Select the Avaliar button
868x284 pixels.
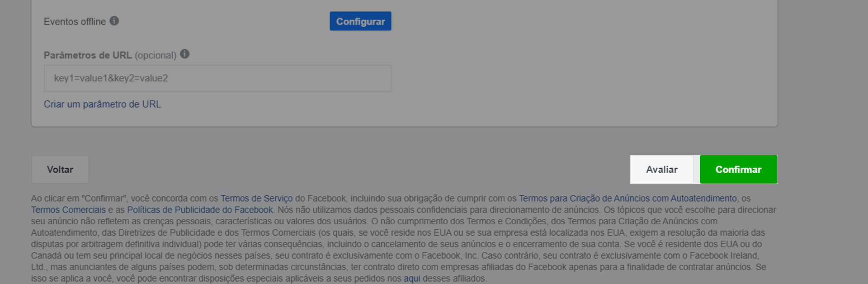(x=662, y=170)
